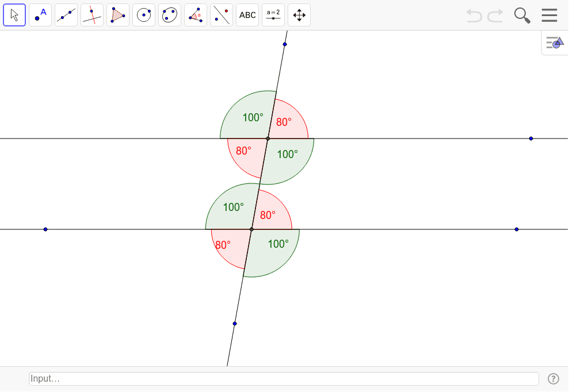Select the right point on lower parallel line
The width and height of the screenshot is (569, 392).
tap(517, 229)
